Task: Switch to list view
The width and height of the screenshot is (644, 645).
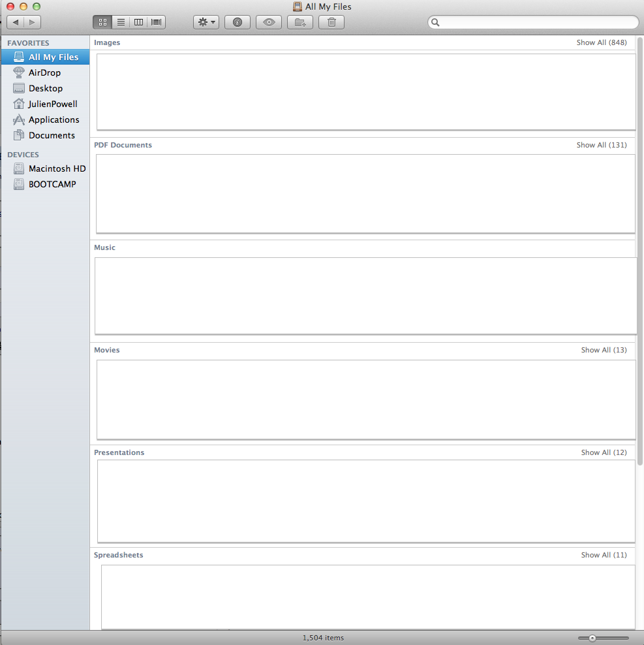Action: (121, 22)
